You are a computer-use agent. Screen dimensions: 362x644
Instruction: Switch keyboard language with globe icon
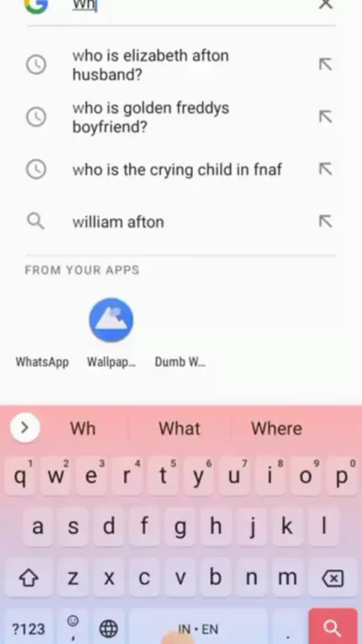[109, 628]
